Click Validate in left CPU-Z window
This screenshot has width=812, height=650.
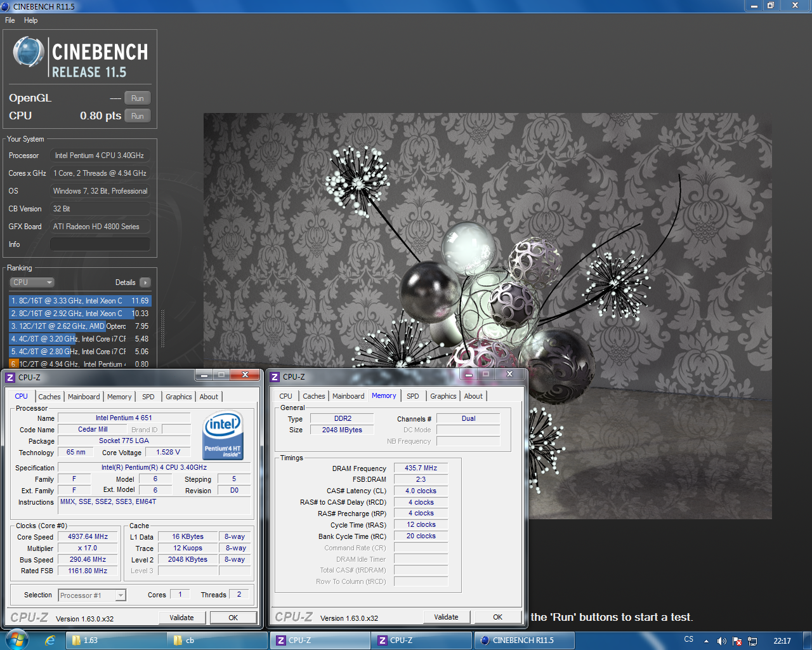(181, 618)
